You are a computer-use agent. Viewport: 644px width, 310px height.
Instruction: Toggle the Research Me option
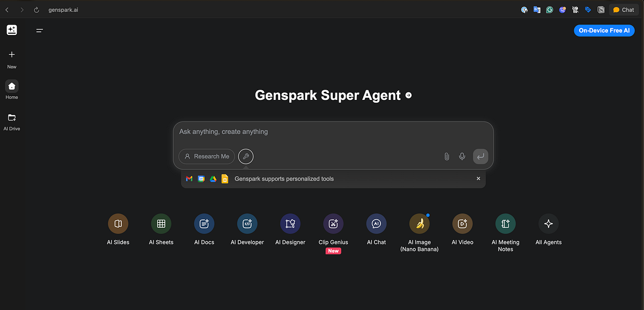pyautogui.click(x=207, y=156)
